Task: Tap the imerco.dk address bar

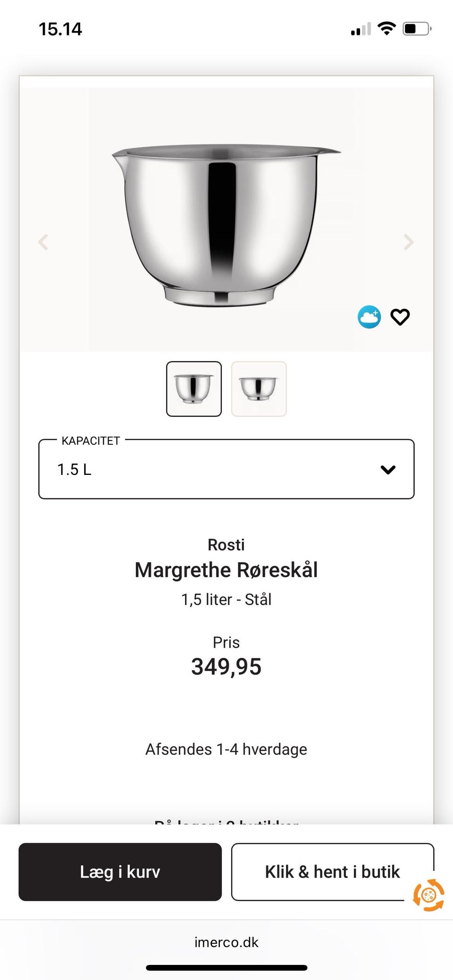Action: (x=226, y=942)
